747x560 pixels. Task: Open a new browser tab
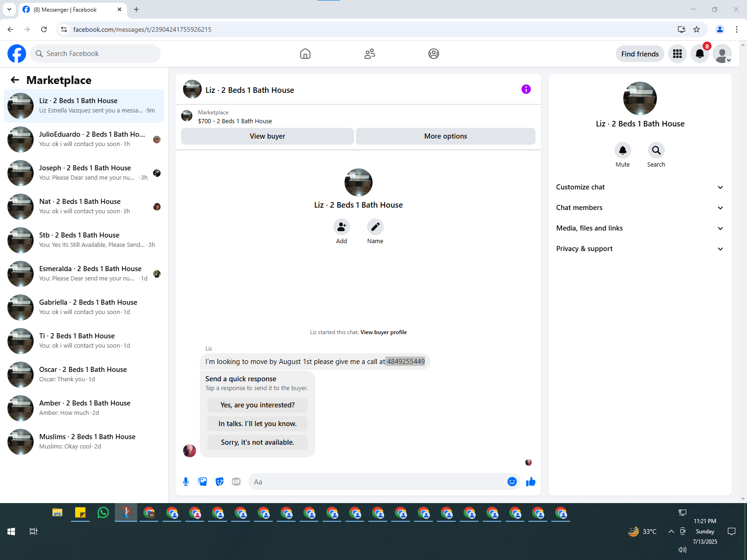(x=136, y=9)
